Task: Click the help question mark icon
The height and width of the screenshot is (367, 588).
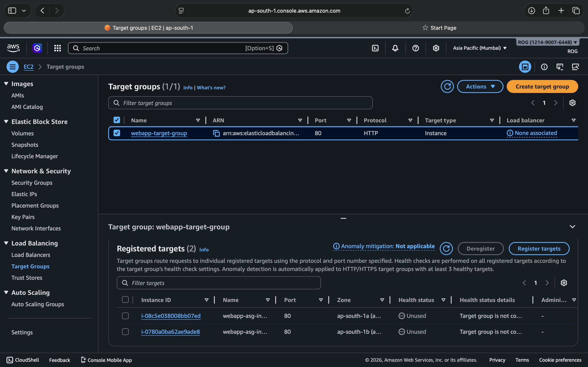Action: click(415, 48)
